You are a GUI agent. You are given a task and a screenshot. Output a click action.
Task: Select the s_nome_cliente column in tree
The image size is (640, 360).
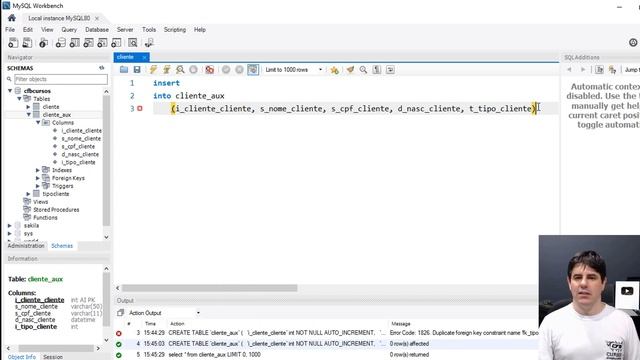pos(81,138)
